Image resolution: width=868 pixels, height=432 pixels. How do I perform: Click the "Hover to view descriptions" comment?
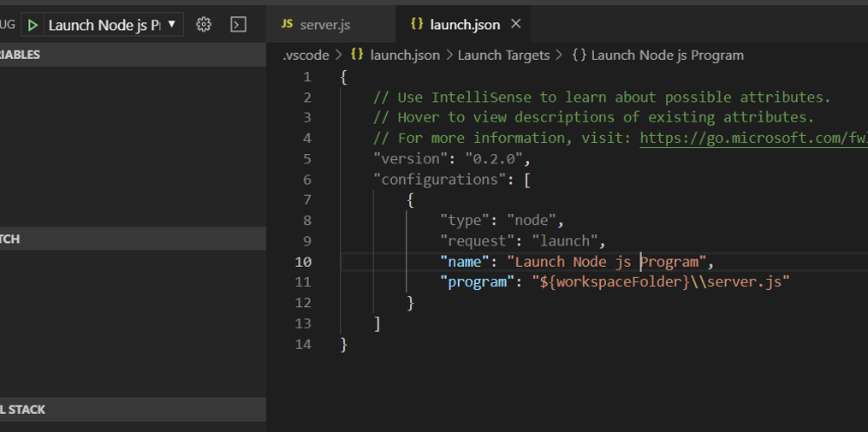tap(594, 118)
